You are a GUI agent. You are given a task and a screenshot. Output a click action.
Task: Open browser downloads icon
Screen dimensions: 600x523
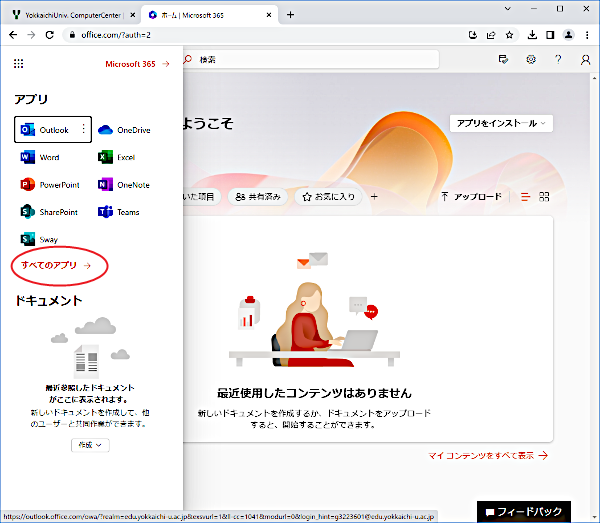(x=532, y=35)
